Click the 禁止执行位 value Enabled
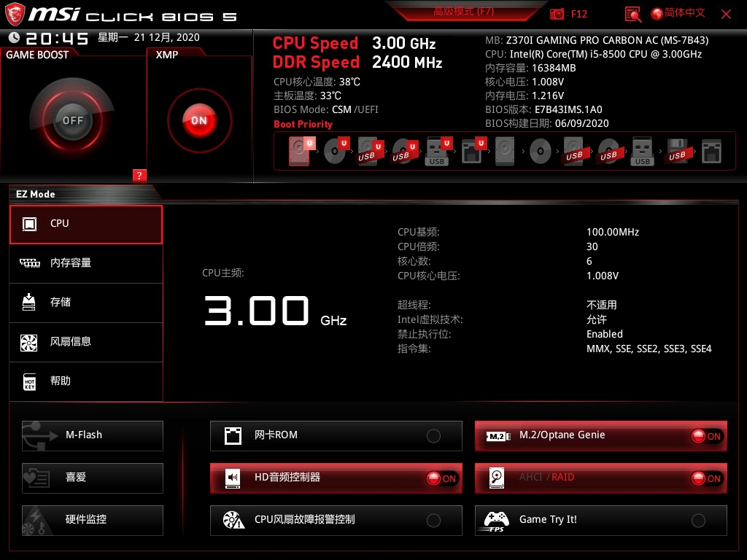Viewport: 747px width, 560px height. [605, 334]
